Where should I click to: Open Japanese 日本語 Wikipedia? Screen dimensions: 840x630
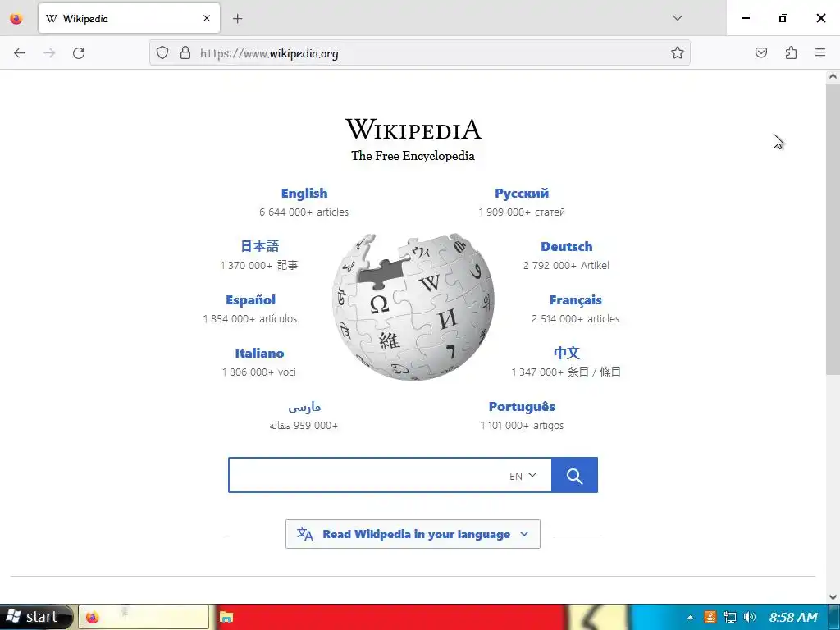pyautogui.click(x=260, y=246)
